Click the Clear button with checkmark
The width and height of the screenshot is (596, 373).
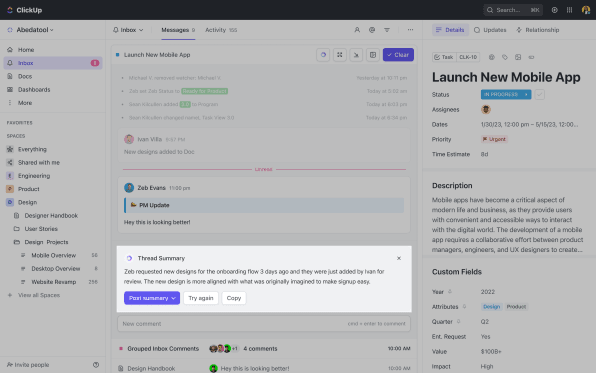pos(398,55)
